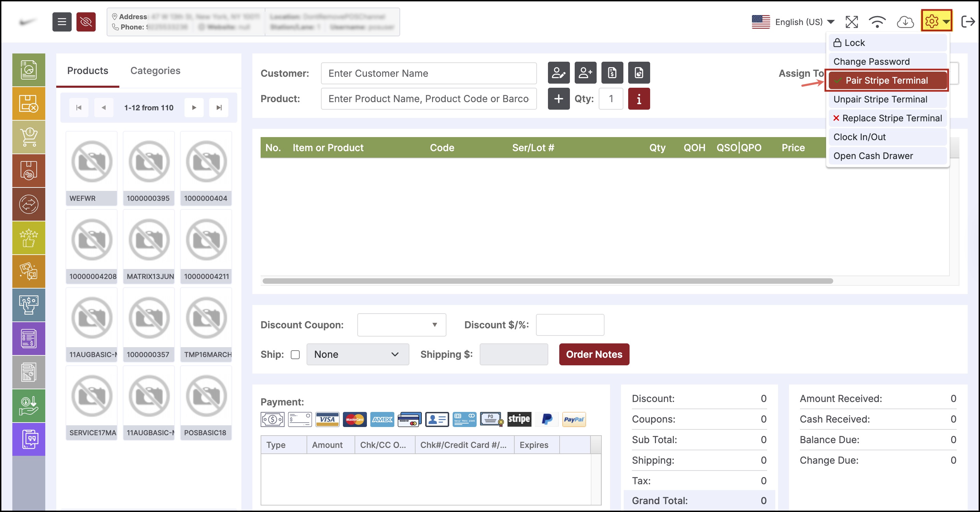Click the Order Notes button
This screenshot has width=980, height=512.
pos(594,354)
